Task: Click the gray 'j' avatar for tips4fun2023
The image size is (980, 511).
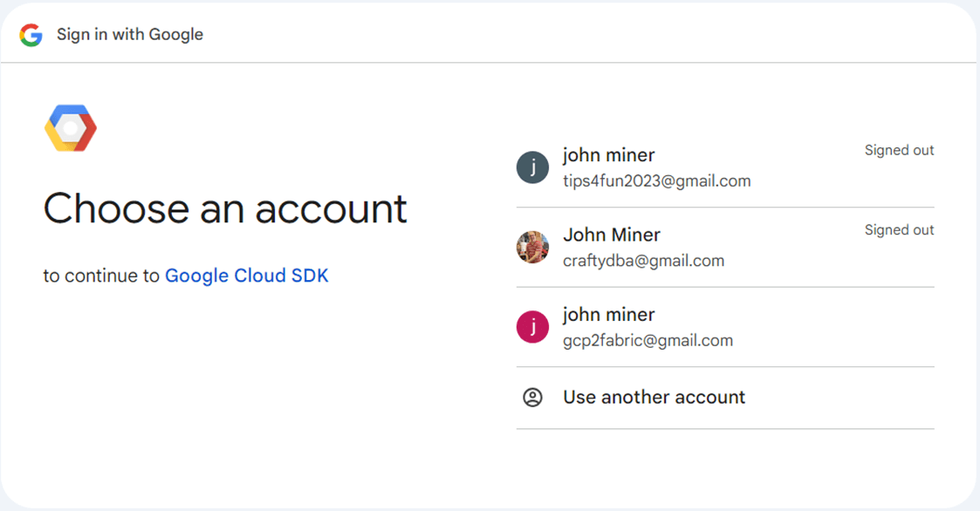Action: pyautogui.click(x=532, y=167)
